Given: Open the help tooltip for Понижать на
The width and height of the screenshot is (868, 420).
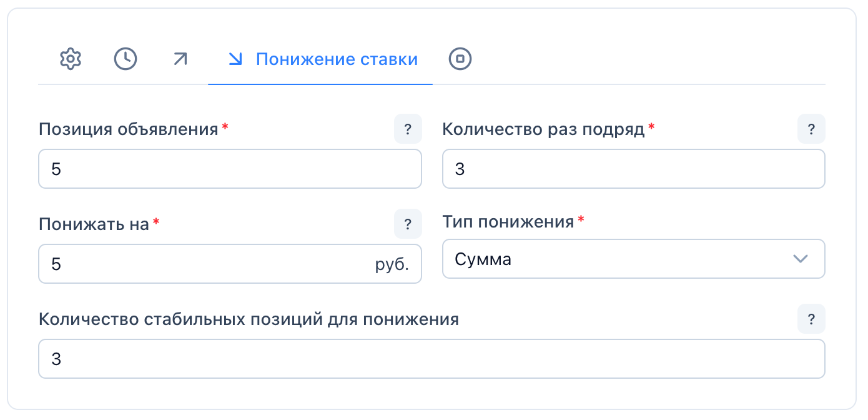Looking at the screenshot, I should [408, 224].
